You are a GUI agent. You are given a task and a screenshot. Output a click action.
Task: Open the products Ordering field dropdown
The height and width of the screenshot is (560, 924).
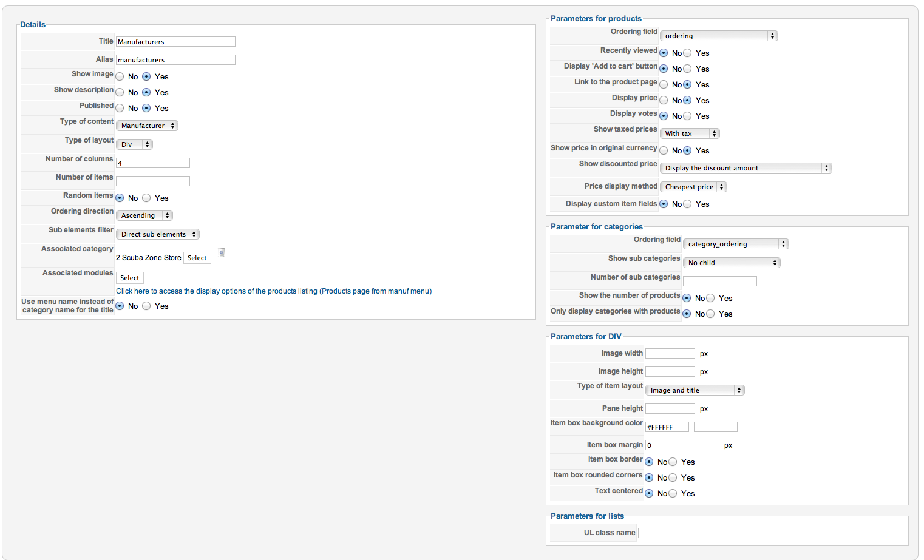point(719,36)
